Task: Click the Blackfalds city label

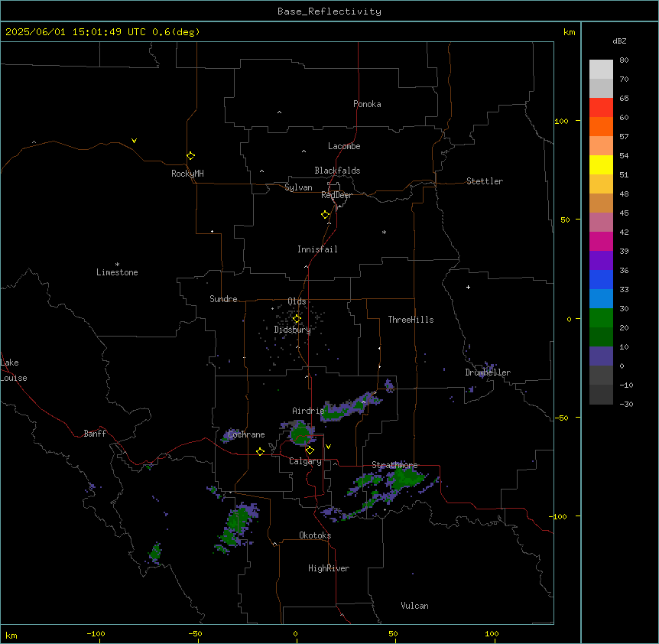Action: [337, 171]
